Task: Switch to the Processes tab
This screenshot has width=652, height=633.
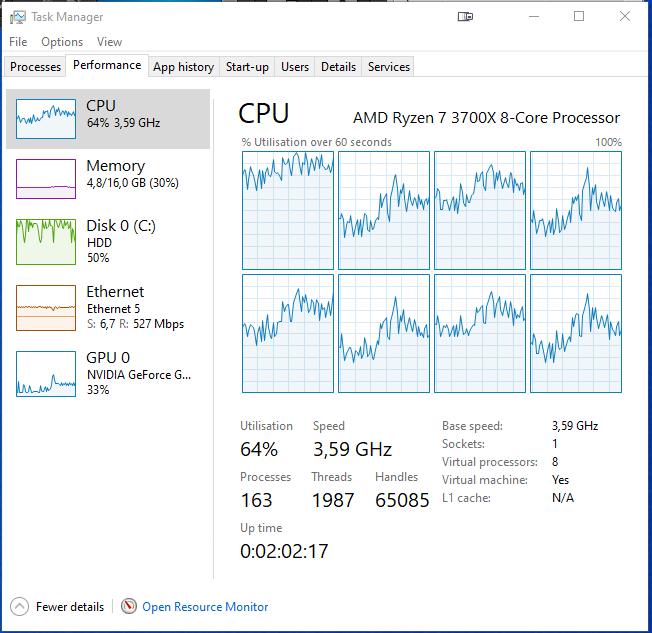Action: point(35,67)
